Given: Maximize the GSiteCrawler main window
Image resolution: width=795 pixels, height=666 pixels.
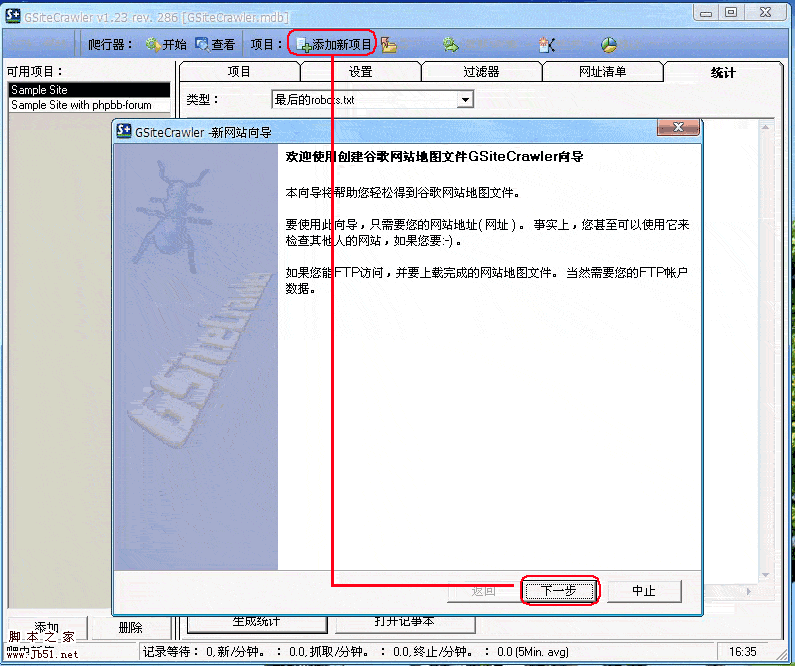Looking at the screenshot, I should [x=731, y=12].
